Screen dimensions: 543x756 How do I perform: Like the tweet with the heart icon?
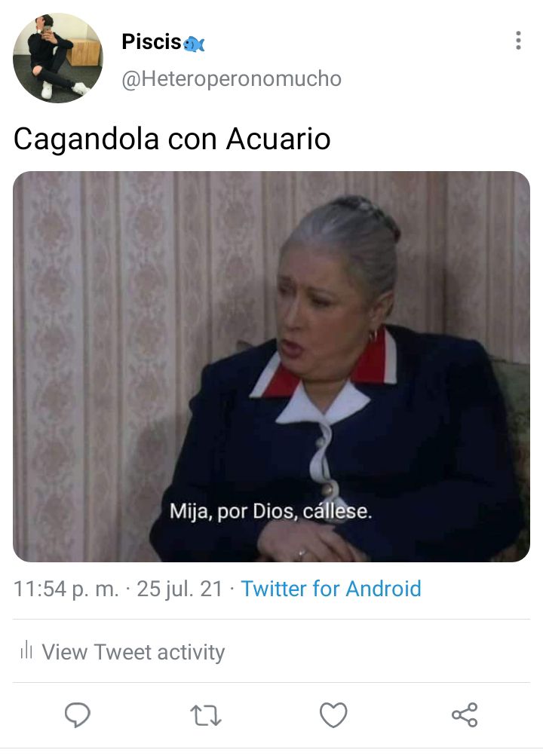pyautogui.click(x=333, y=715)
